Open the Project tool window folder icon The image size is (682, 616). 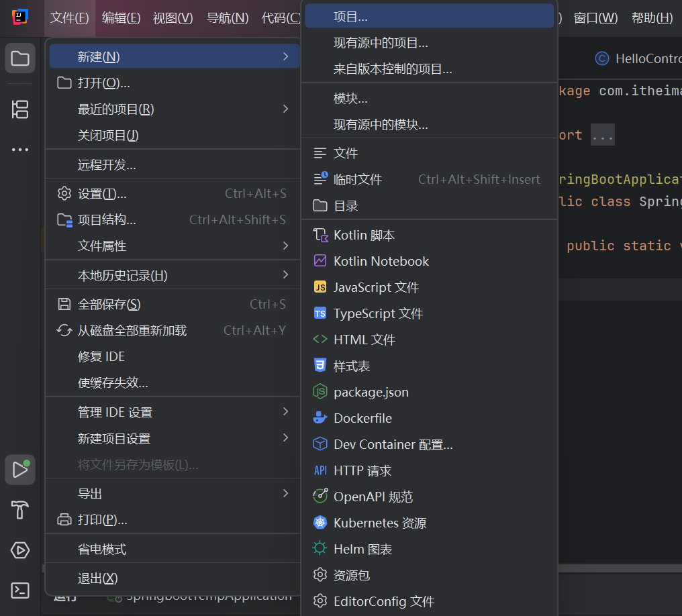click(20, 58)
